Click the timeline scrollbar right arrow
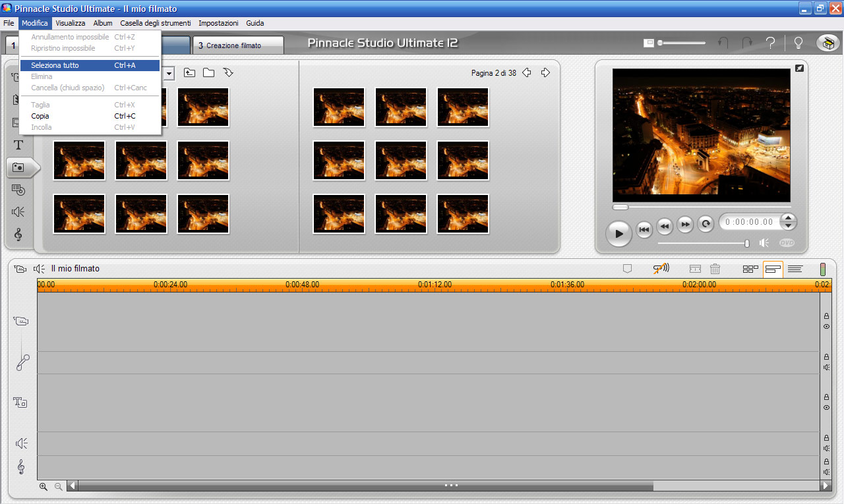This screenshot has width=844, height=504. coord(826,486)
